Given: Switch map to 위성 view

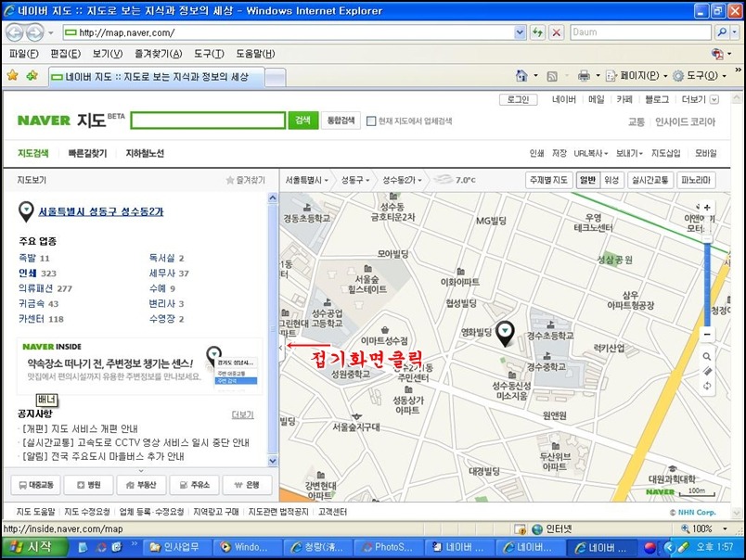Looking at the screenshot, I should (611, 180).
